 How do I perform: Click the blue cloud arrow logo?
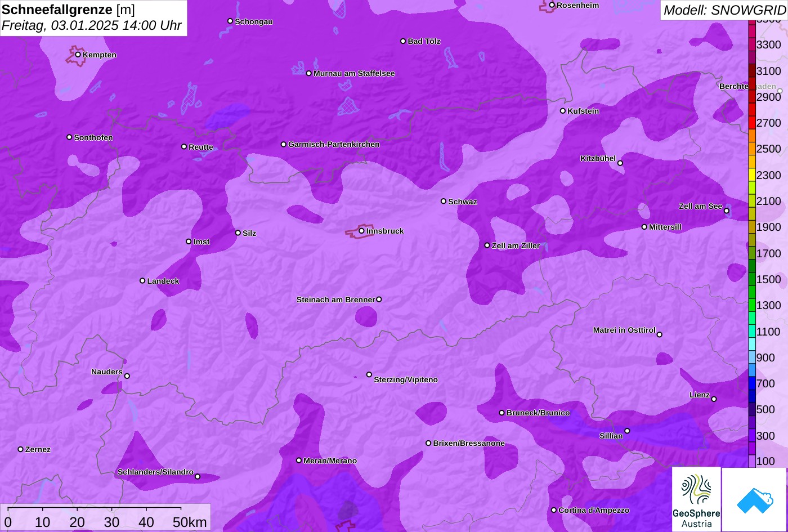(755, 499)
